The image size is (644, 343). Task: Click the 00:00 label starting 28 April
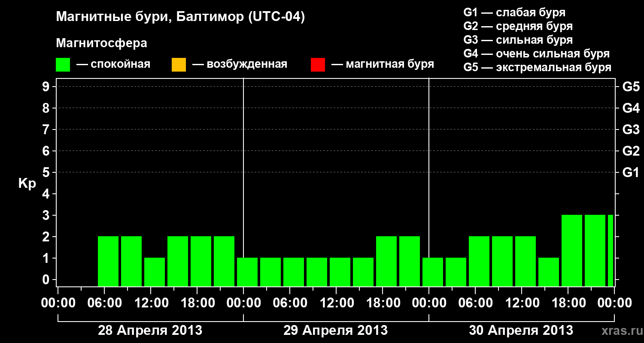click(58, 303)
